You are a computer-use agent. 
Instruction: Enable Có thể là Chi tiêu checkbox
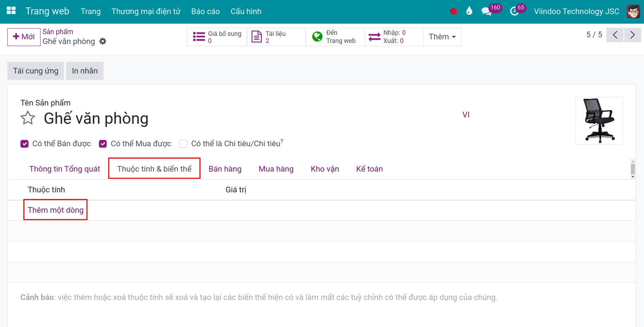[183, 144]
